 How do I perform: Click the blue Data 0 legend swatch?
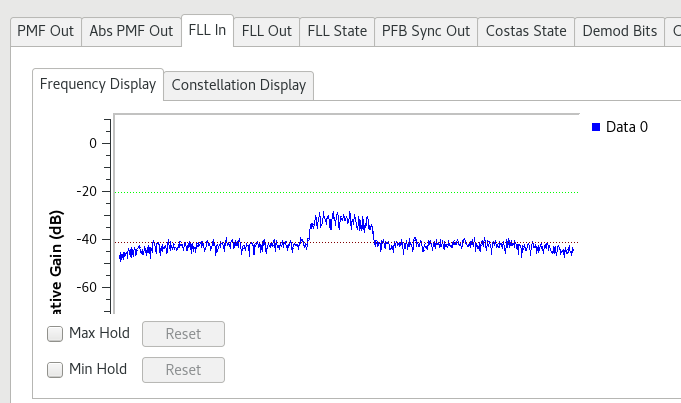point(596,127)
